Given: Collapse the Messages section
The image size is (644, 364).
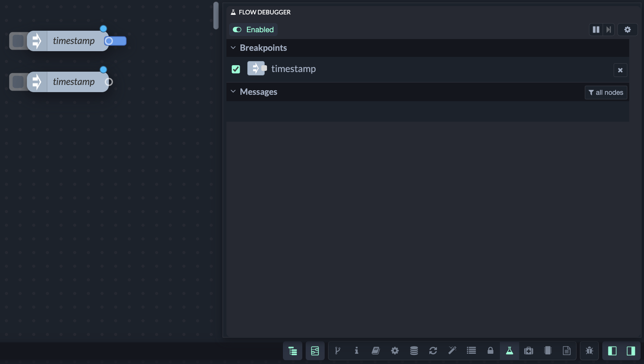Looking at the screenshot, I should (x=233, y=92).
